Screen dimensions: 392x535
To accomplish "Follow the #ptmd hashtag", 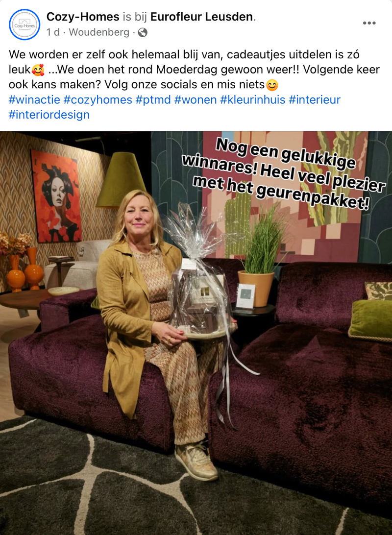I will [153, 99].
